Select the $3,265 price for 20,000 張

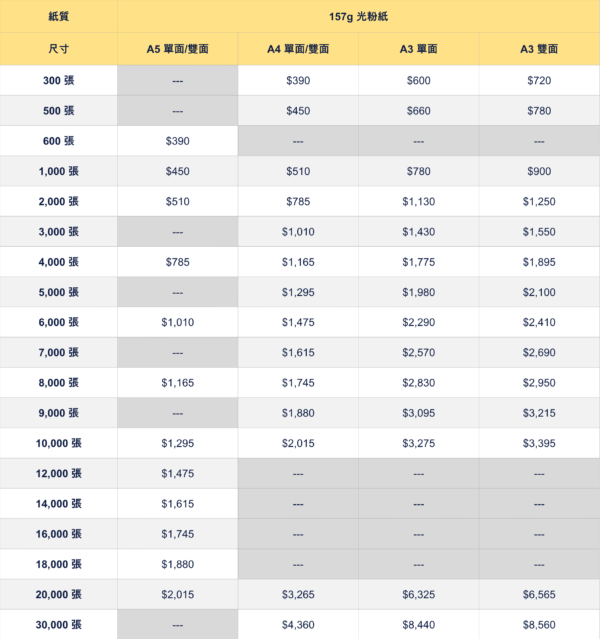298,594
